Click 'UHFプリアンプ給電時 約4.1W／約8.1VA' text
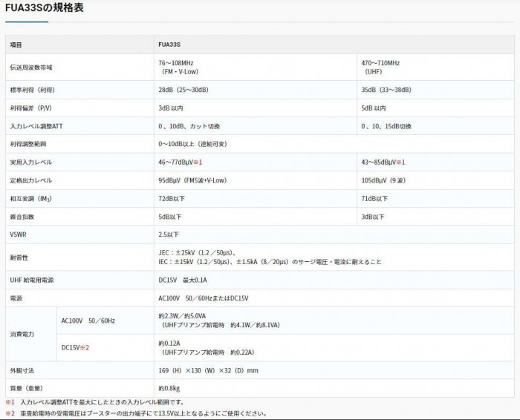 coord(221,325)
